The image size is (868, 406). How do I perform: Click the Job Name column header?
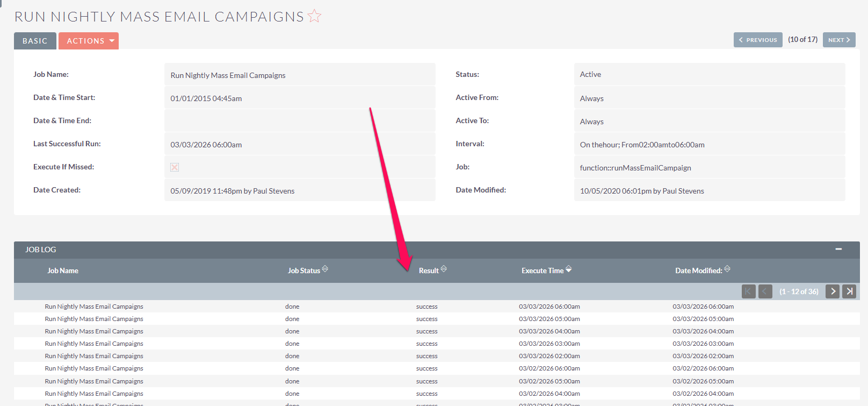(63, 270)
